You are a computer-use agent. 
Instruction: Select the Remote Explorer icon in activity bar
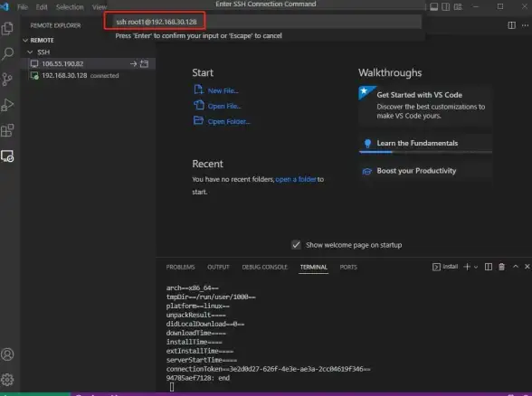tap(7, 156)
